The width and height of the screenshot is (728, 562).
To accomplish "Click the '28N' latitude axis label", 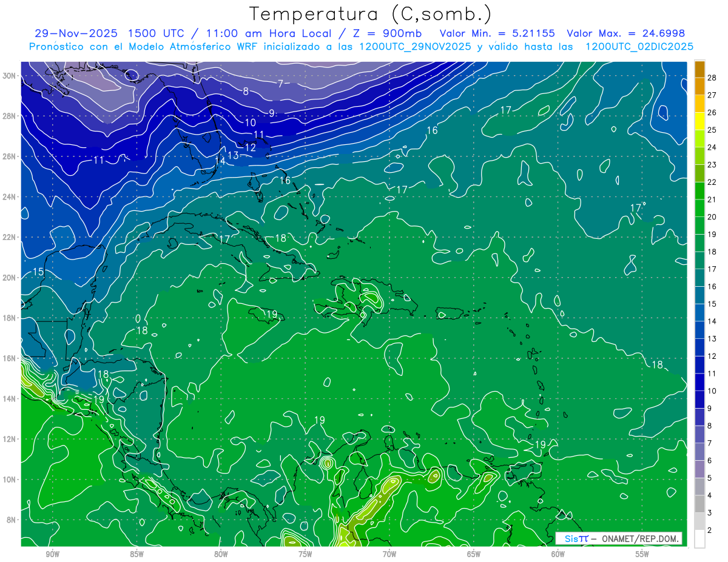I will [8, 116].
